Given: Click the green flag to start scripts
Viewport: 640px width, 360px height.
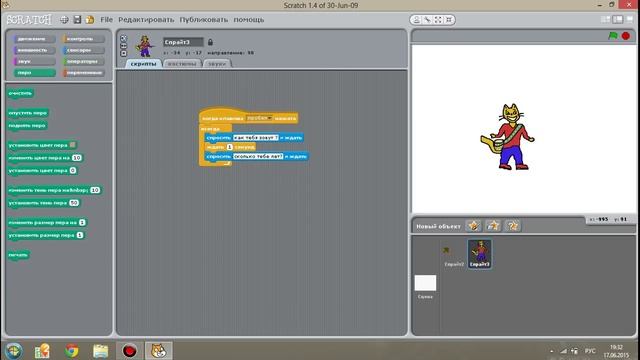Looking at the screenshot, I should pyautogui.click(x=613, y=36).
